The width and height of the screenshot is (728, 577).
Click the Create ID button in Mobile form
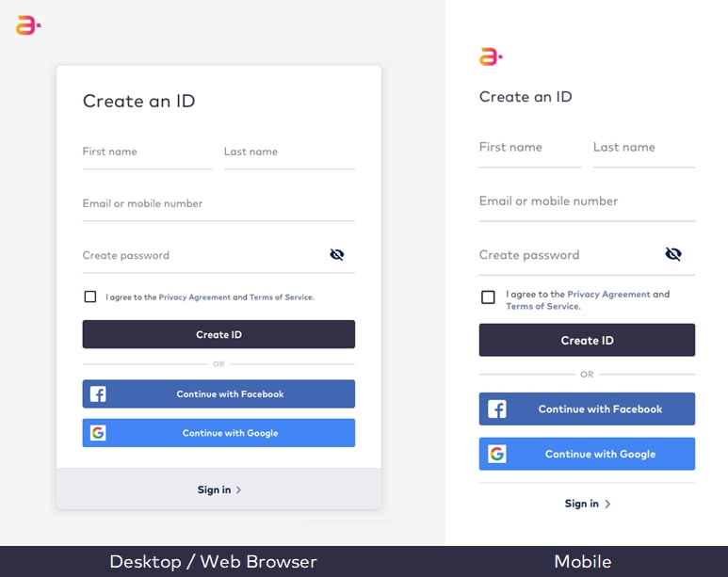pos(587,340)
